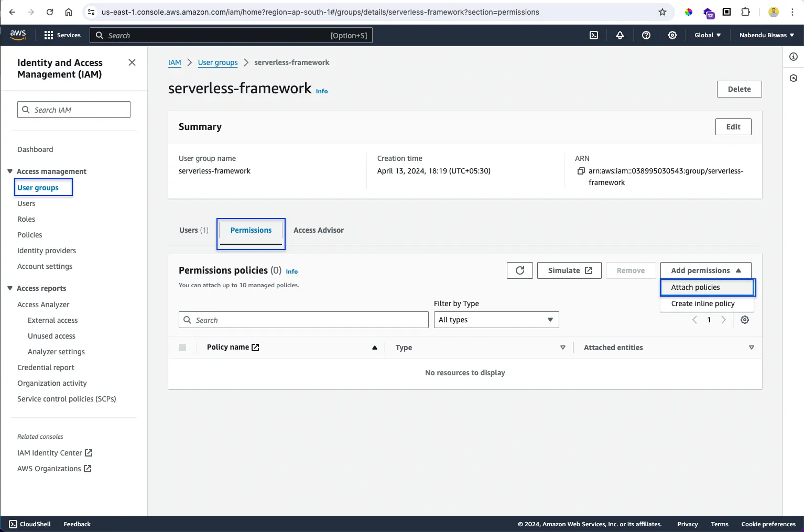This screenshot has height=532, width=804.
Task: Toggle the select-all policies checkbox
Action: (182, 348)
